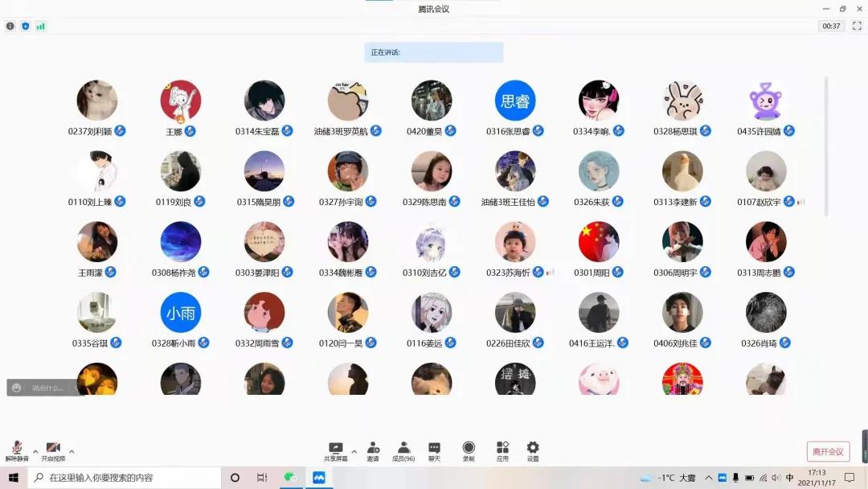
Task: Enter full screen mode
Action: point(857,26)
